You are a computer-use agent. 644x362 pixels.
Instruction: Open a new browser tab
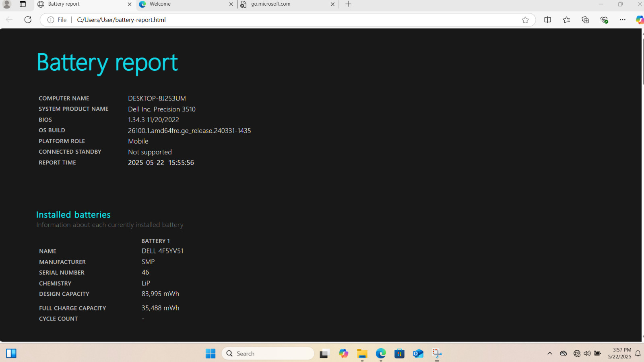point(349,4)
